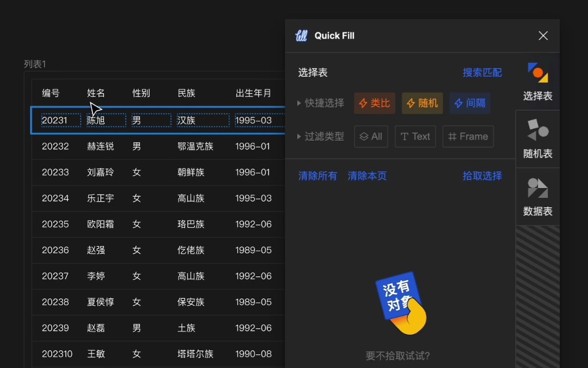
Task: Click 清除所有 to clear all selections
Action: [x=317, y=176]
